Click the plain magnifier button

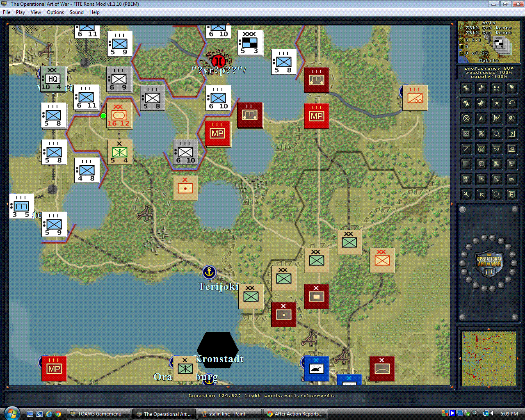(497, 194)
